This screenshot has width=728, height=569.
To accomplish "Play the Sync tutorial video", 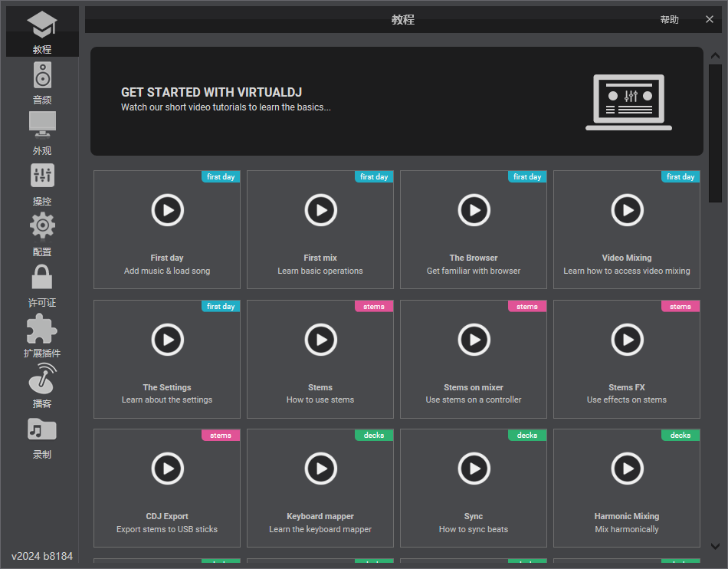I will (x=474, y=469).
